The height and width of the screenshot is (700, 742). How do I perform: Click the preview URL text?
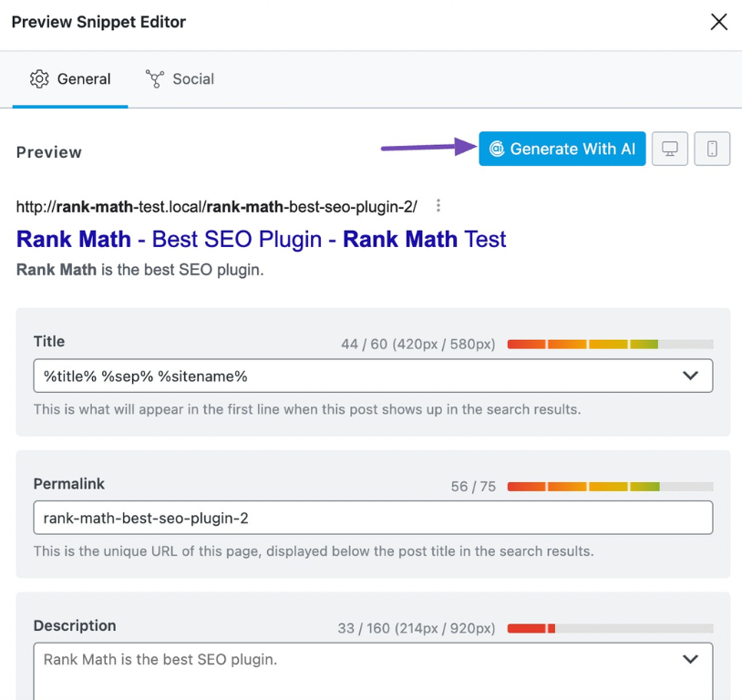(216, 206)
